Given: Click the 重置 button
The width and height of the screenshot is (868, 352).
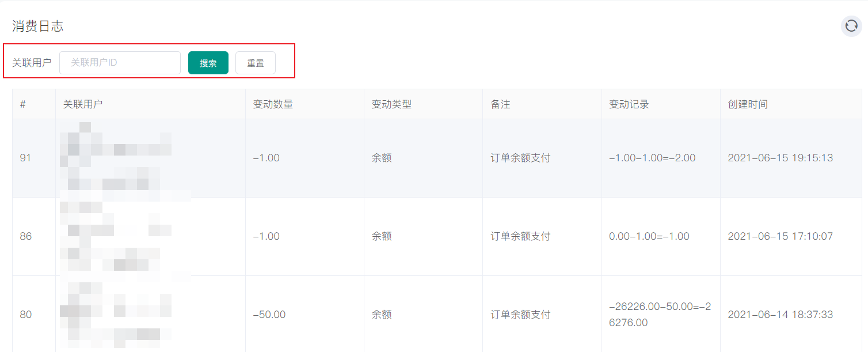Looking at the screenshot, I should pyautogui.click(x=256, y=63).
